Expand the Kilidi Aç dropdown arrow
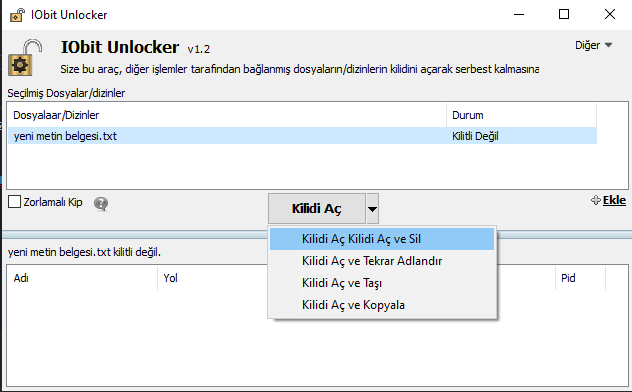Screen dimensions: 632x392 pyautogui.click(x=372, y=209)
